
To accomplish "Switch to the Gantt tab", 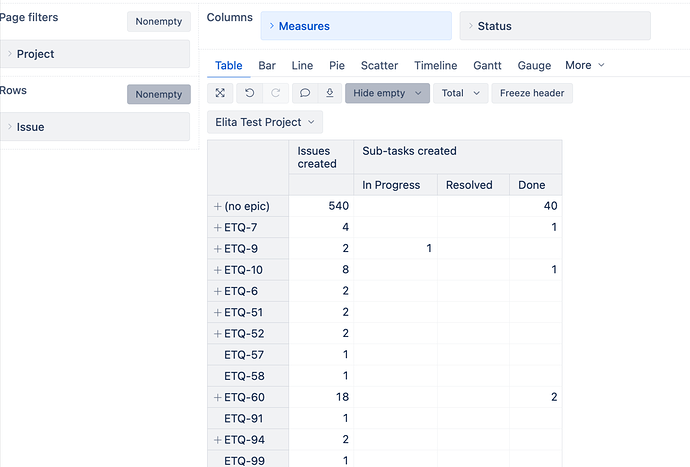I will 487,65.
